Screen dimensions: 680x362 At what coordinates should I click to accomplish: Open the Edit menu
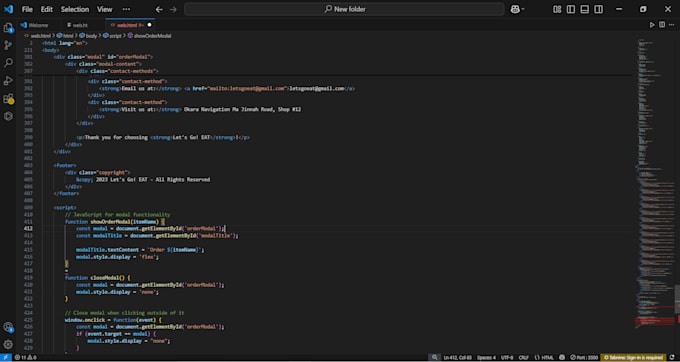[46, 9]
